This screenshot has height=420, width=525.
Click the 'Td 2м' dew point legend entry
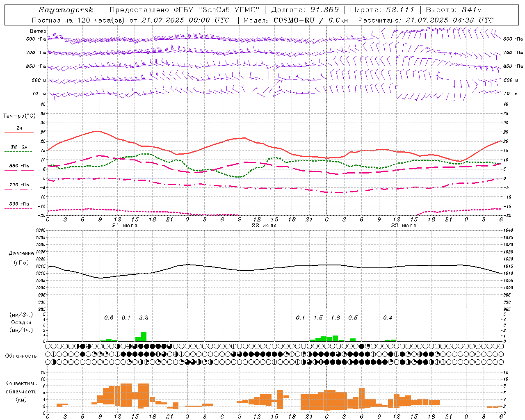(x=19, y=147)
